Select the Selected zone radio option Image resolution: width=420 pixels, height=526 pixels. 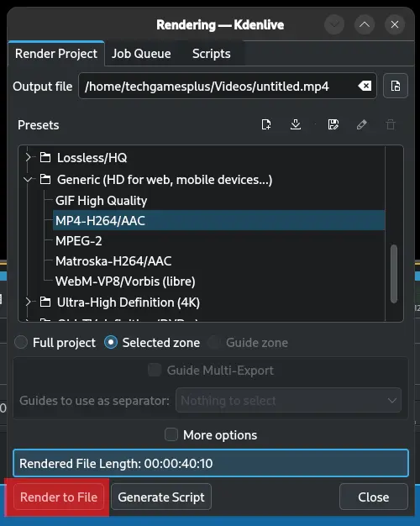pyautogui.click(x=111, y=343)
